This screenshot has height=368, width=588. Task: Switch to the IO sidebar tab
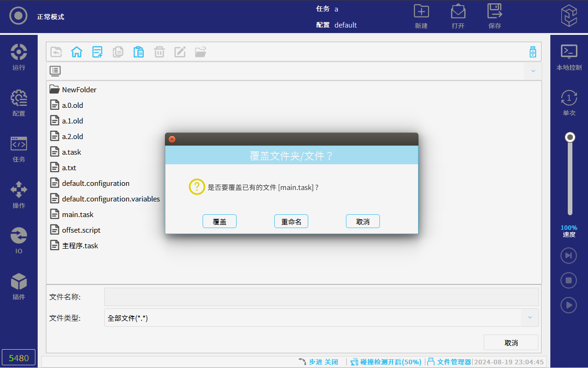click(19, 240)
